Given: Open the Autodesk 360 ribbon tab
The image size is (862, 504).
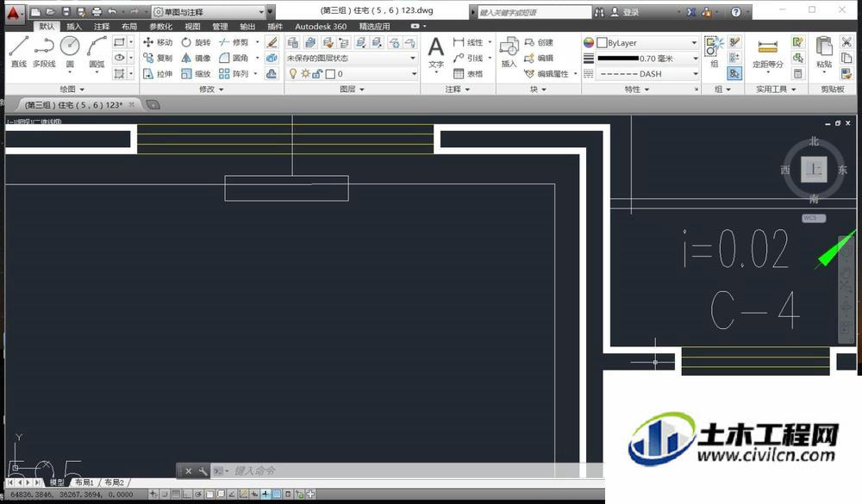Looking at the screenshot, I should tap(321, 27).
